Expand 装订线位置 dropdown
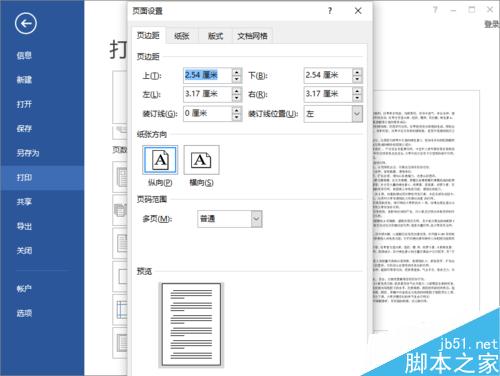Screen dimensions: 500x376 pyautogui.click(x=357, y=114)
